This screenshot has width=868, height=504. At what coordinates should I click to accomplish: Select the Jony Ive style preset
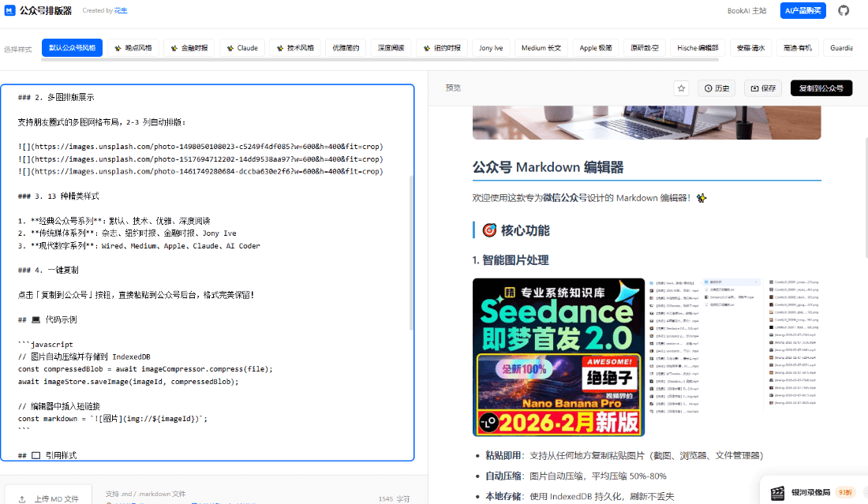pyautogui.click(x=491, y=47)
